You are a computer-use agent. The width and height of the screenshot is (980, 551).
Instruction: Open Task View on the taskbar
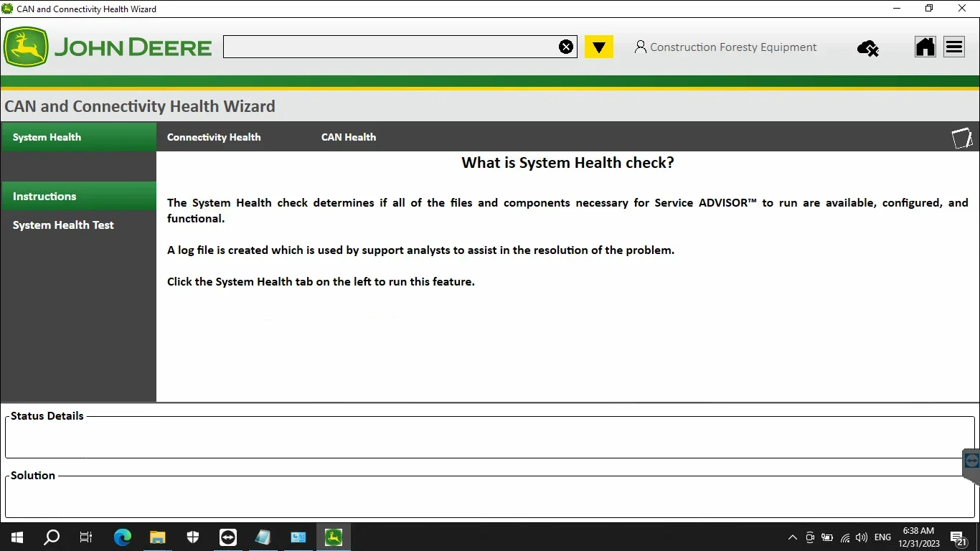click(x=86, y=537)
